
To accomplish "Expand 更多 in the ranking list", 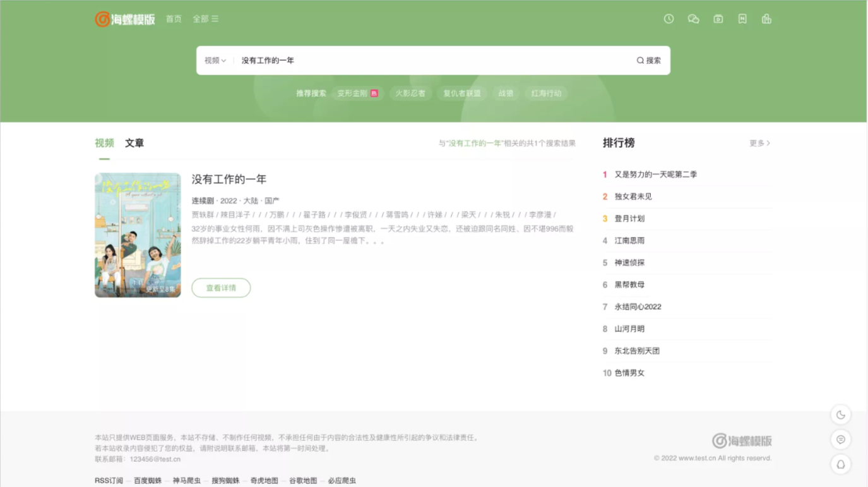I will [x=759, y=143].
